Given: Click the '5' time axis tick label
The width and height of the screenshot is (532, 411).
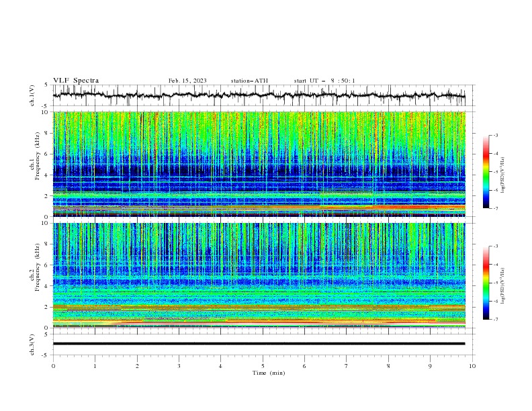Looking at the screenshot, I should pyautogui.click(x=263, y=366).
